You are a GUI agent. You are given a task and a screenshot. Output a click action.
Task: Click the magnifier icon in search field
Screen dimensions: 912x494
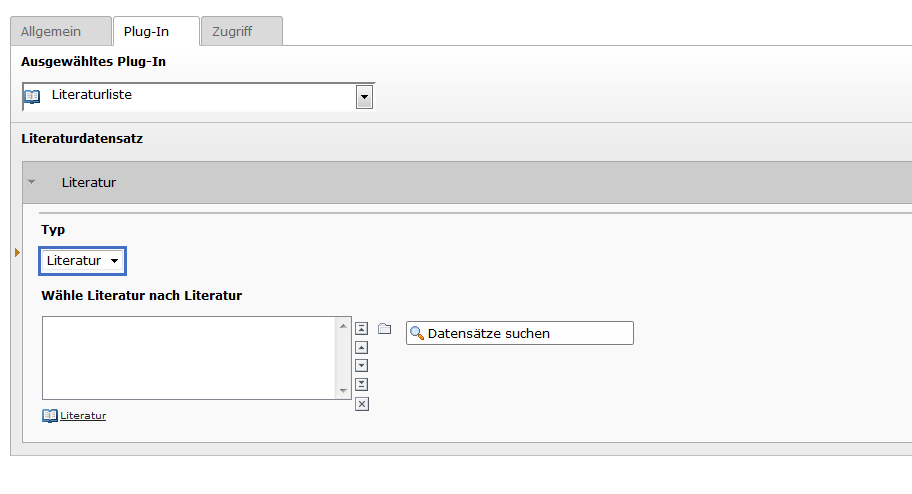[x=418, y=334]
